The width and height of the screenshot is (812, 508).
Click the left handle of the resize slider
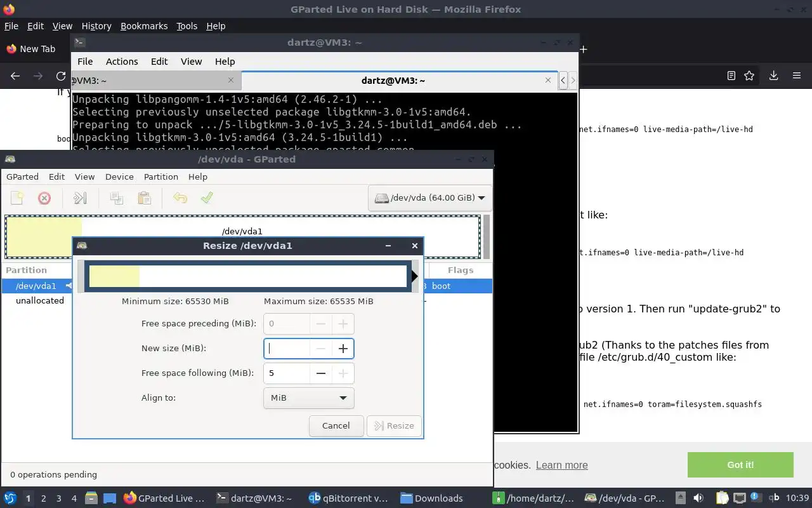coord(81,276)
